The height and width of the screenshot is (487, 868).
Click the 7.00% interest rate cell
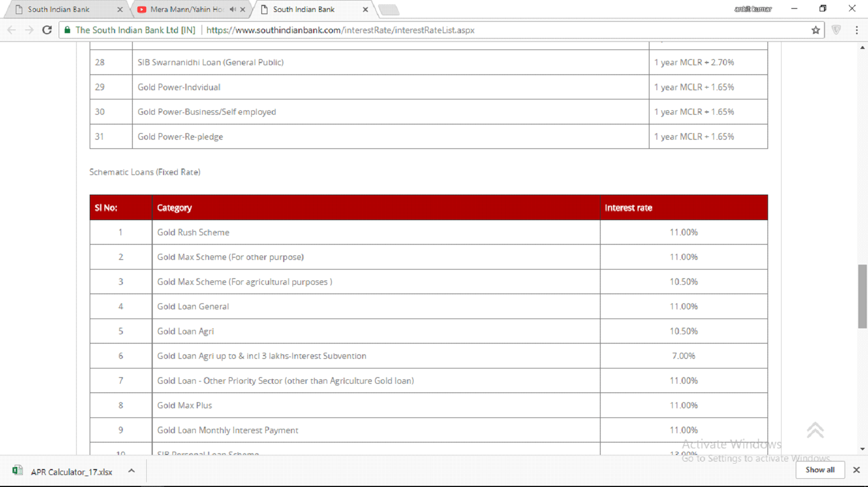point(684,356)
